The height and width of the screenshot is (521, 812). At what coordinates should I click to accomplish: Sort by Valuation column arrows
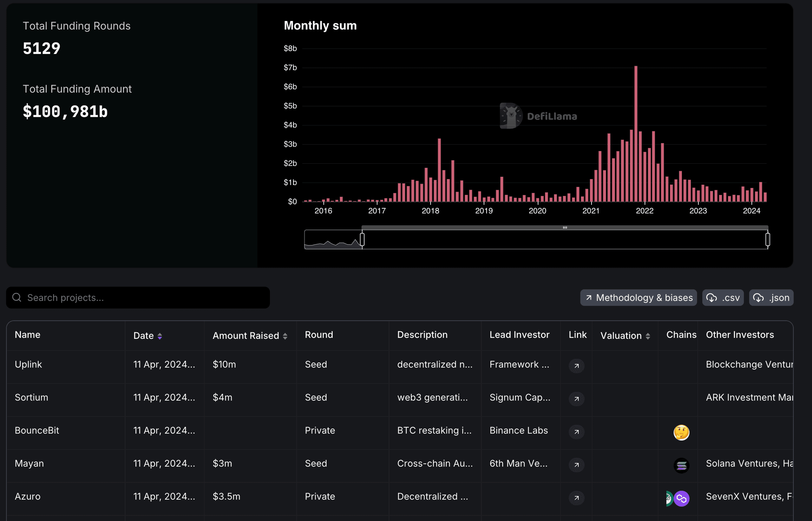pyautogui.click(x=647, y=336)
